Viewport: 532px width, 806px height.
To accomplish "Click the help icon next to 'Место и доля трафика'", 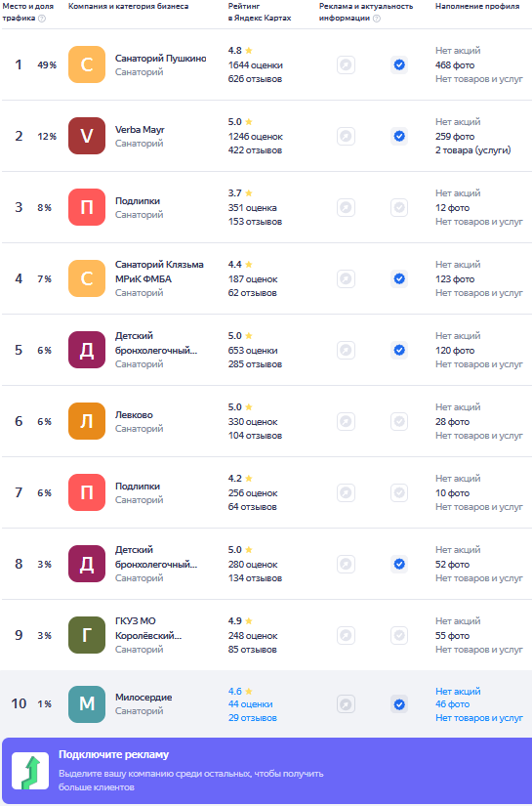I will click(x=42, y=19).
